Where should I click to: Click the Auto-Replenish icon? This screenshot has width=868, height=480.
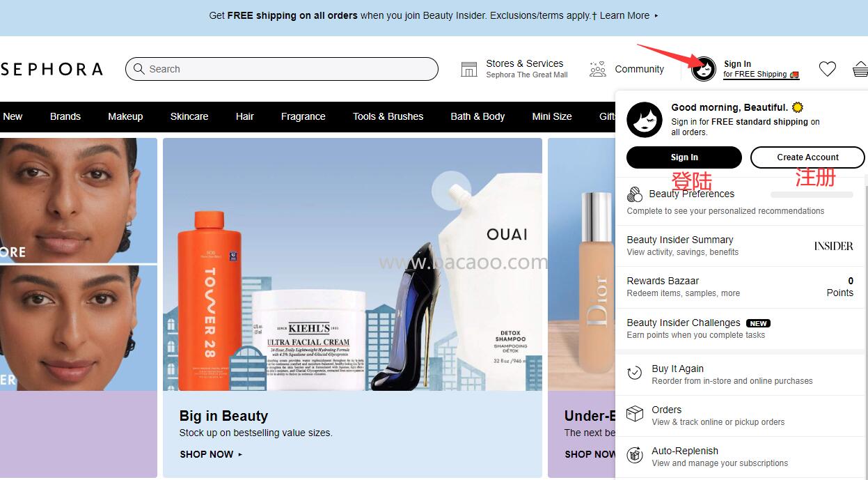click(635, 456)
